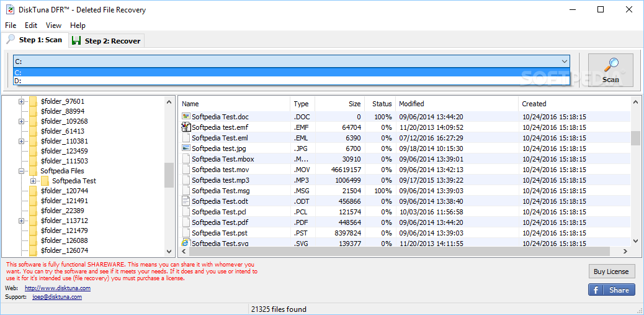Expand the $folder_110381 tree node
The image size is (644, 315).
pyautogui.click(x=21, y=141)
